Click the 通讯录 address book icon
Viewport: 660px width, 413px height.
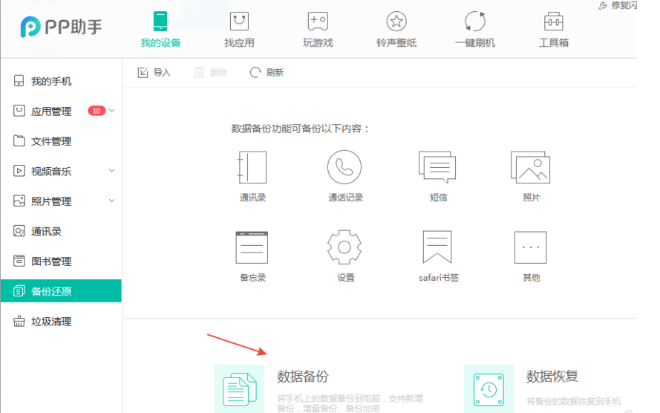pos(253,168)
